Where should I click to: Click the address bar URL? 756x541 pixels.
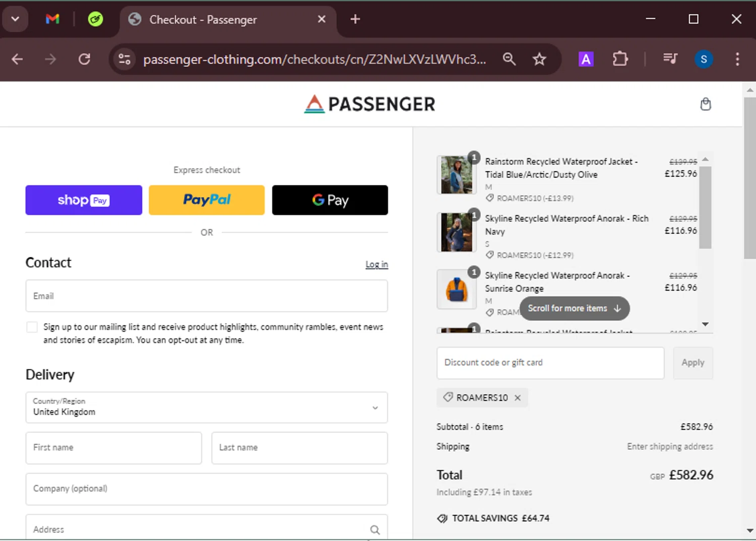point(314,59)
